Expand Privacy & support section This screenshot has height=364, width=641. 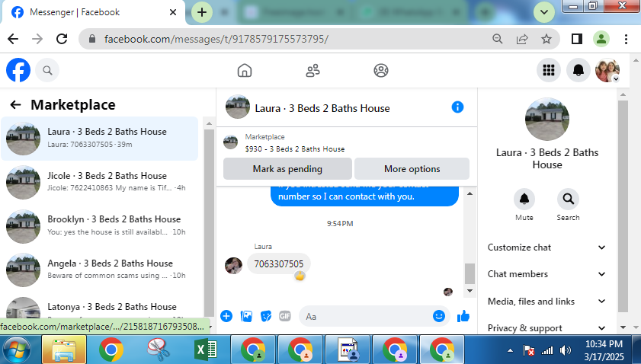pyautogui.click(x=546, y=328)
